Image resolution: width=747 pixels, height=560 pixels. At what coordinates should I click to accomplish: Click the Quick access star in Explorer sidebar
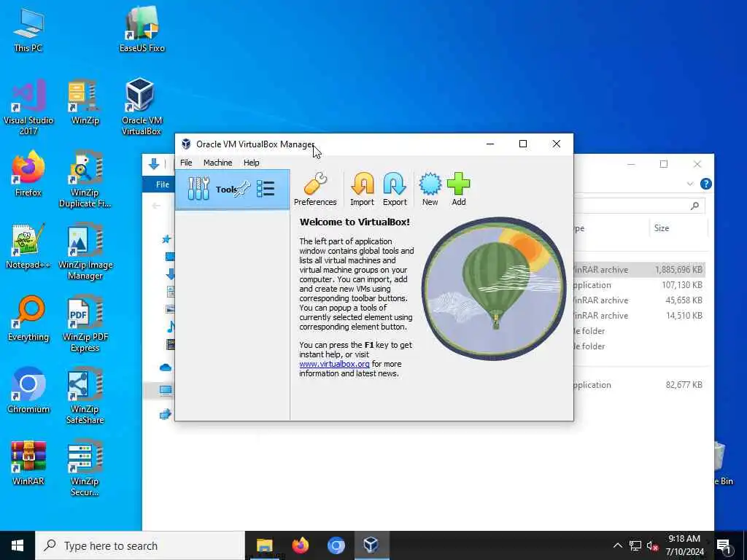[x=166, y=239]
